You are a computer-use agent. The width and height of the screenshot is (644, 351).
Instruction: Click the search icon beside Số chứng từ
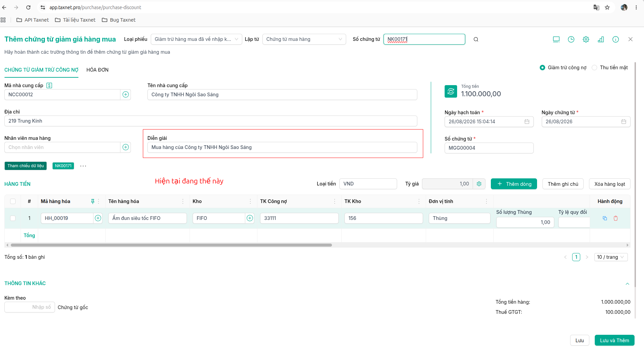[476, 39]
